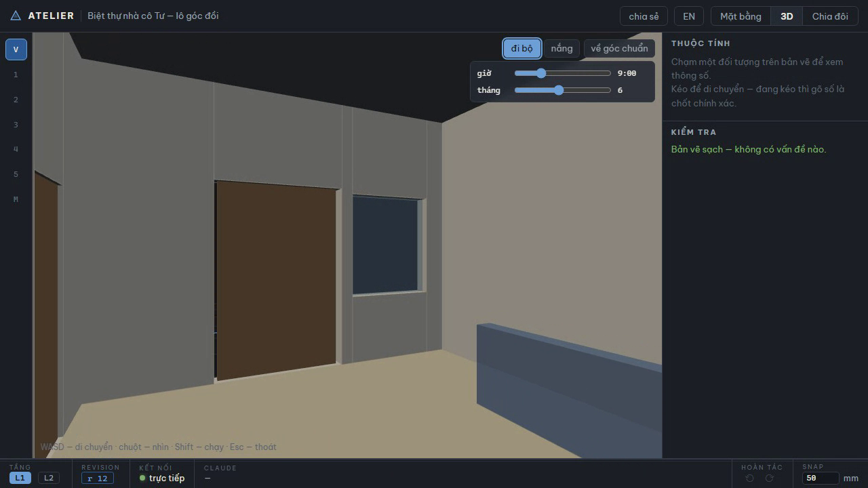Click 'về góc chuẩn' reset view button
The width and height of the screenshot is (868, 488).
(619, 48)
